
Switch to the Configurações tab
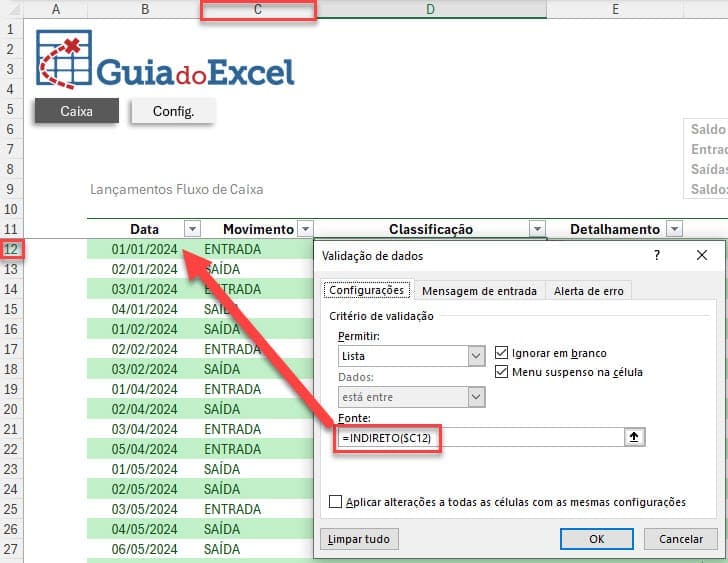(366, 290)
